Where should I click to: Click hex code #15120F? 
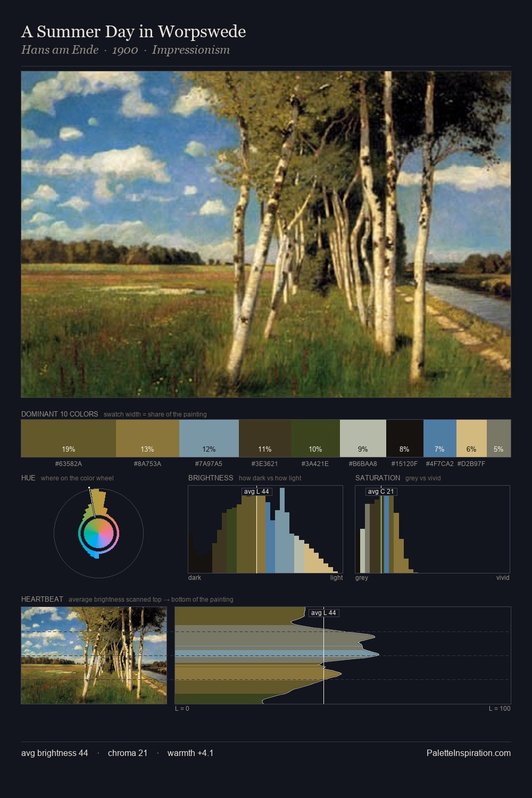[404, 464]
